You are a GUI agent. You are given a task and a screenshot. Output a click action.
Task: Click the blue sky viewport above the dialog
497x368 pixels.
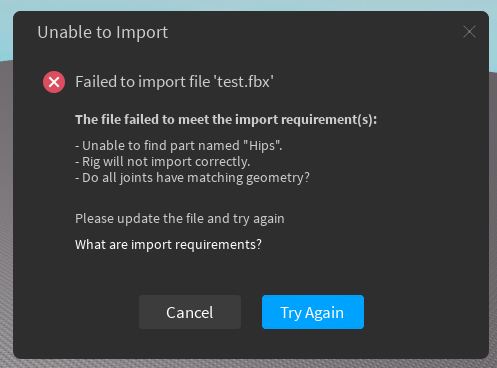248,5
